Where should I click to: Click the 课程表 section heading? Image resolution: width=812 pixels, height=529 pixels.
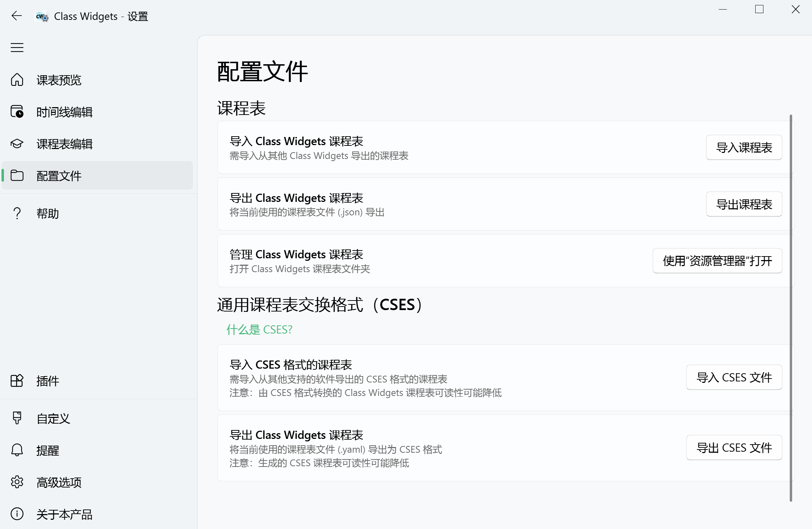(241, 108)
